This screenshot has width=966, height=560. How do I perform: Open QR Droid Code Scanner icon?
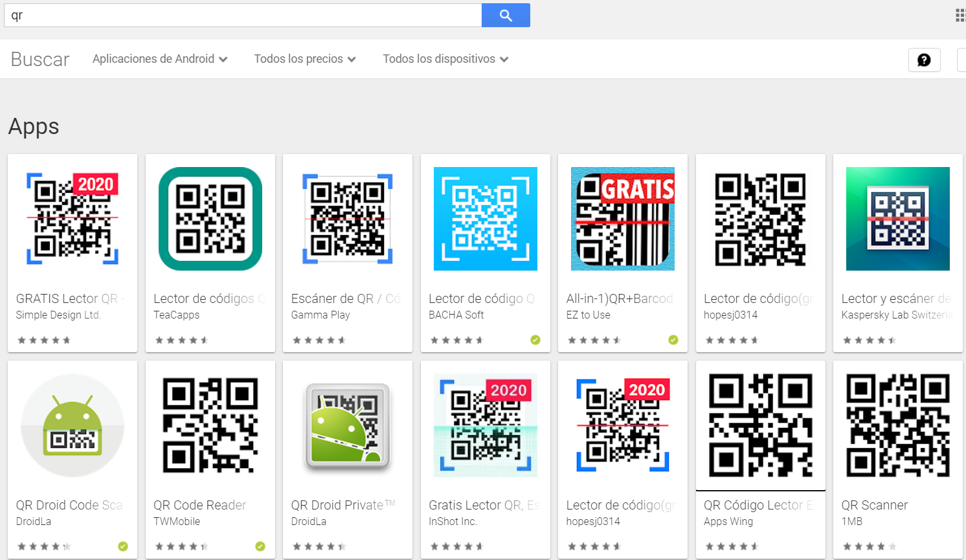pos(73,425)
